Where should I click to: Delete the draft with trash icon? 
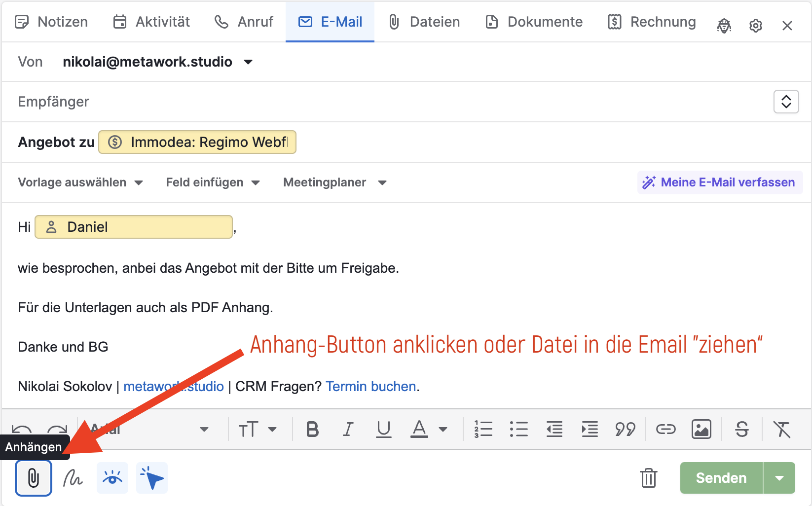click(x=648, y=478)
